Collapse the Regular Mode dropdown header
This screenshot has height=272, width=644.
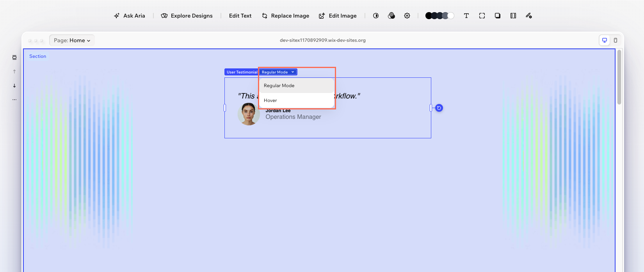tap(278, 72)
